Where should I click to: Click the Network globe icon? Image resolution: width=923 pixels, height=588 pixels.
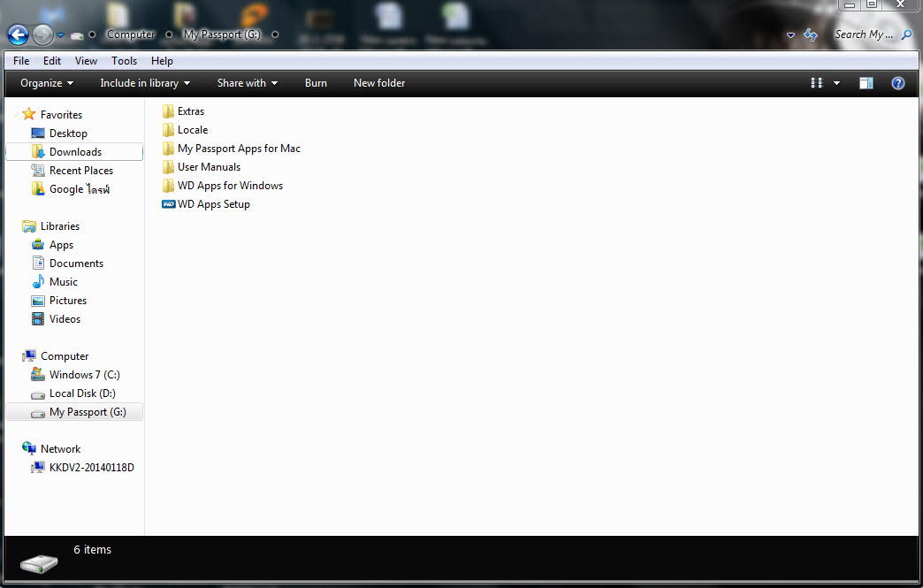[x=29, y=448]
